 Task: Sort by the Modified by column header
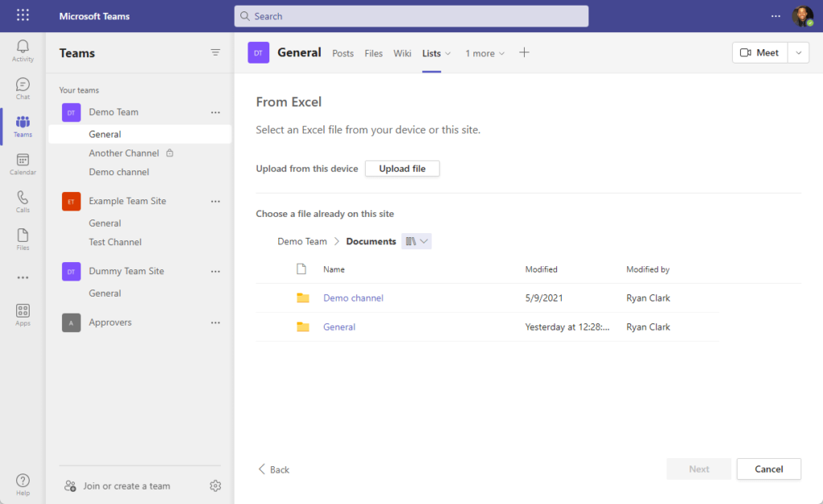click(648, 269)
